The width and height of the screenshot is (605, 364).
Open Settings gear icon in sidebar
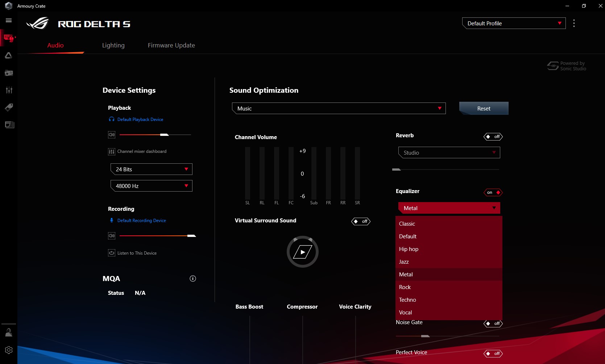point(9,350)
